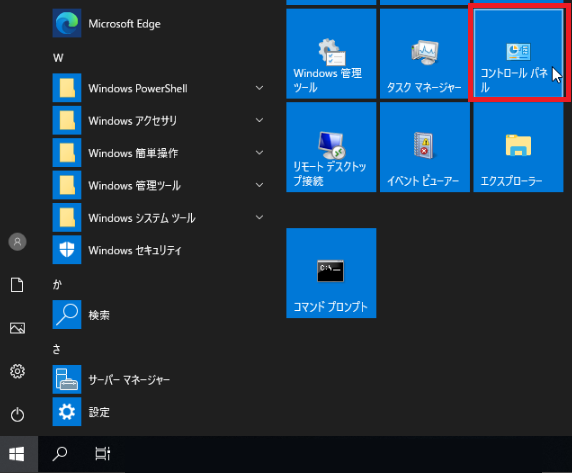Click the W letter group header
The height and width of the screenshot is (473, 573).
[58, 58]
